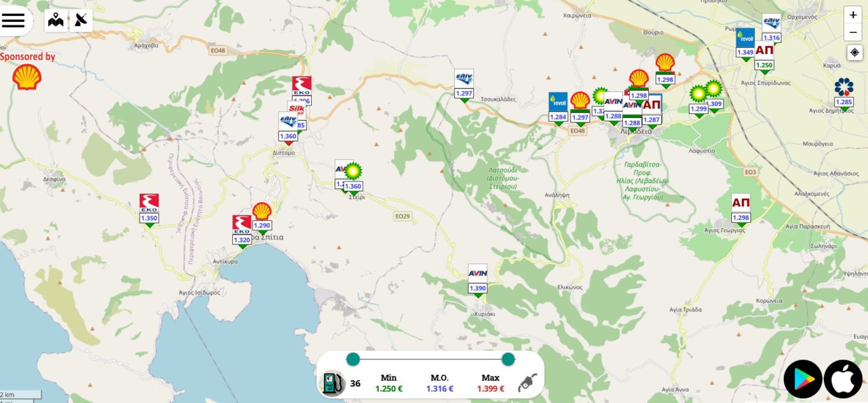Click the station count 36
This screenshot has height=403, width=868.
tap(355, 384)
